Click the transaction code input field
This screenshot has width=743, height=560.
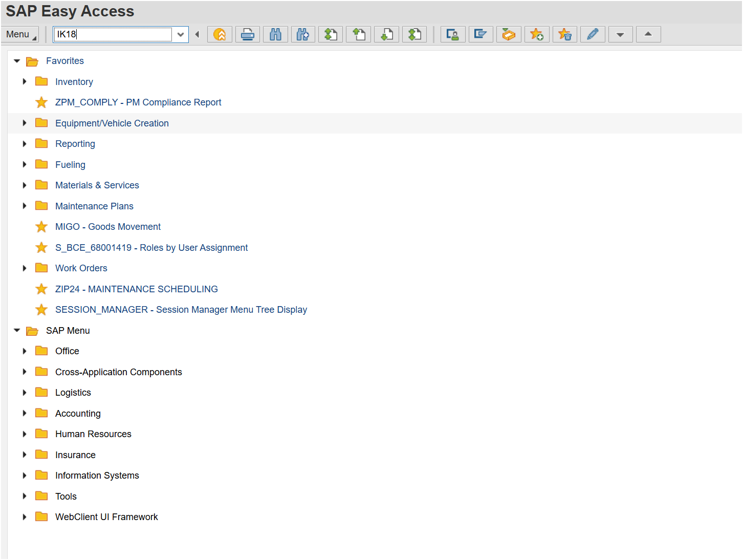113,34
